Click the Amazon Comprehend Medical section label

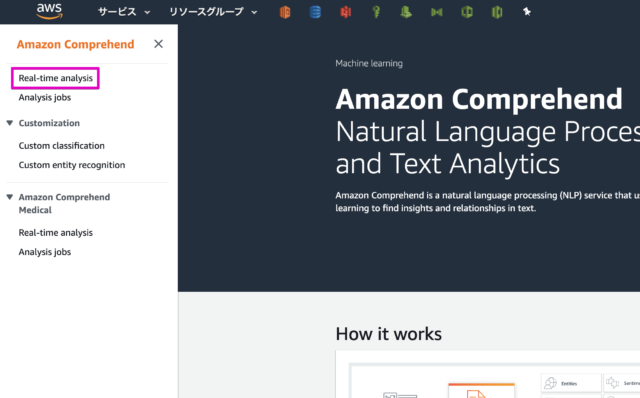(x=64, y=203)
